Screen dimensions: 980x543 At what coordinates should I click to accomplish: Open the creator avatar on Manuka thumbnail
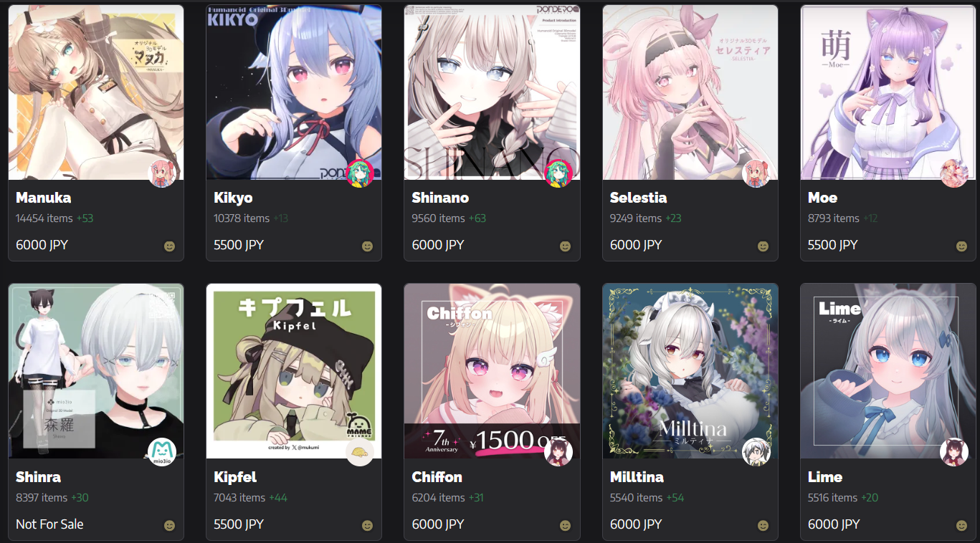(162, 173)
